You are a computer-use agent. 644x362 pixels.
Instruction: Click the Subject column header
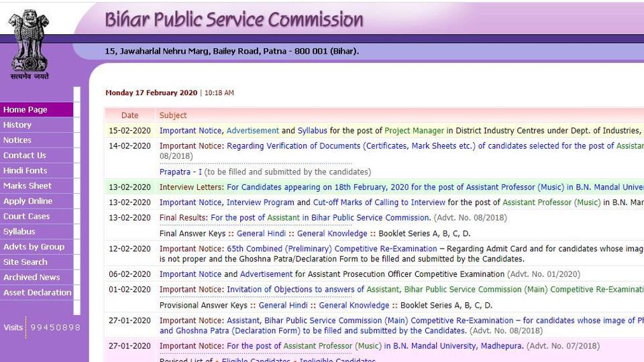tap(173, 115)
